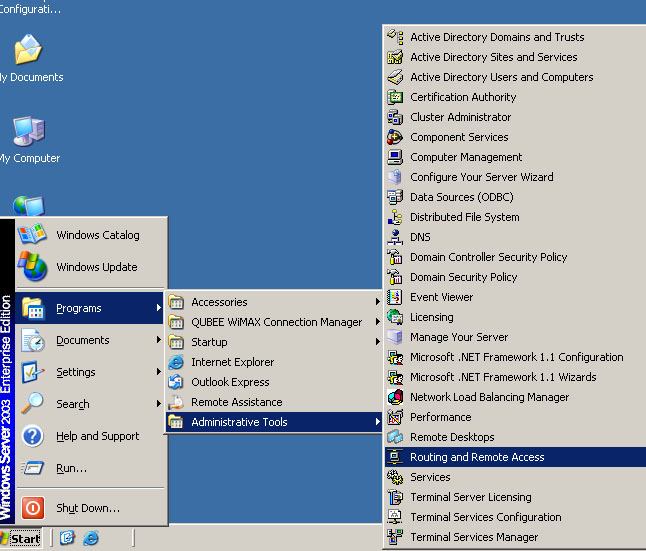Click the Component Services icon
646x551 pixels.
click(395, 137)
